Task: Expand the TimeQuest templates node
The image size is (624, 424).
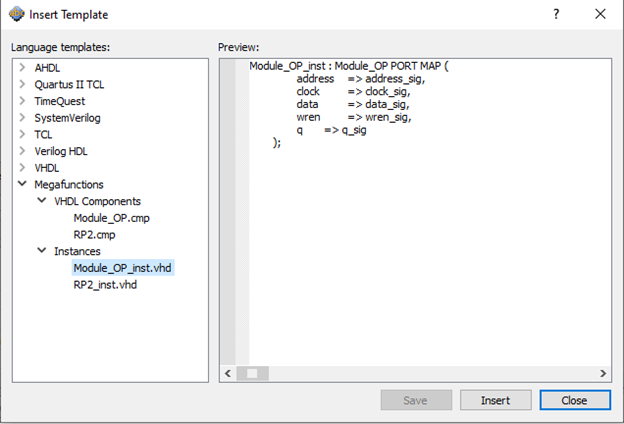Action: click(x=23, y=101)
